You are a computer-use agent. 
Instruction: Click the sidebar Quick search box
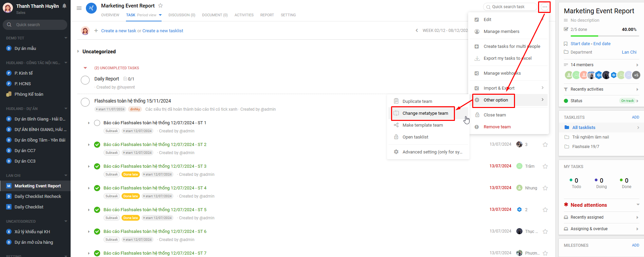(x=35, y=25)
